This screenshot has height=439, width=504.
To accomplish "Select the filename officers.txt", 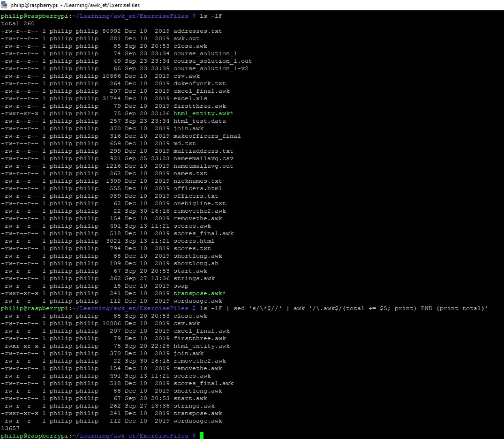I will point(196,196).
